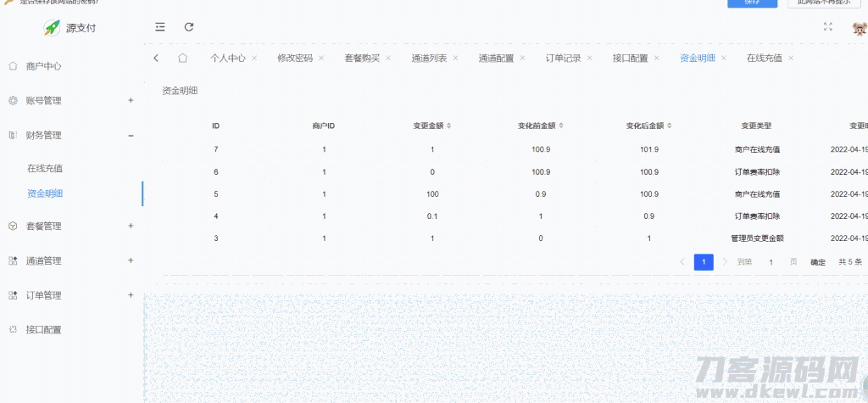Open 接口配置 in the sidebar
Screen dimensions: 868x403
pos(44,330)
